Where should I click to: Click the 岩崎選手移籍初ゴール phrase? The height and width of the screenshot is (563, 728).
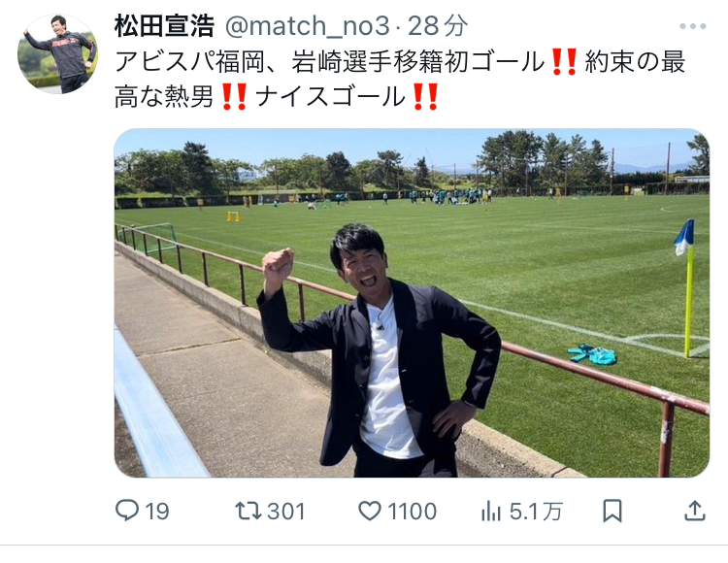click(x=417, y=62)
